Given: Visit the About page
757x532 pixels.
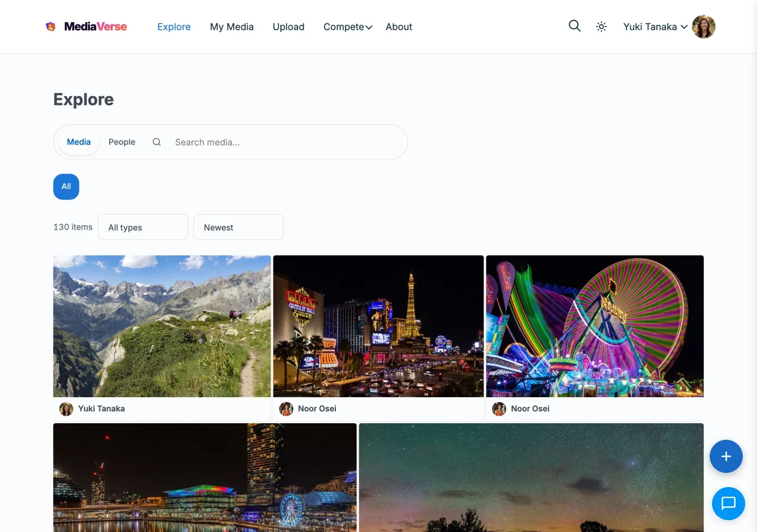Looking at the screenshot, I should point(399,27).
